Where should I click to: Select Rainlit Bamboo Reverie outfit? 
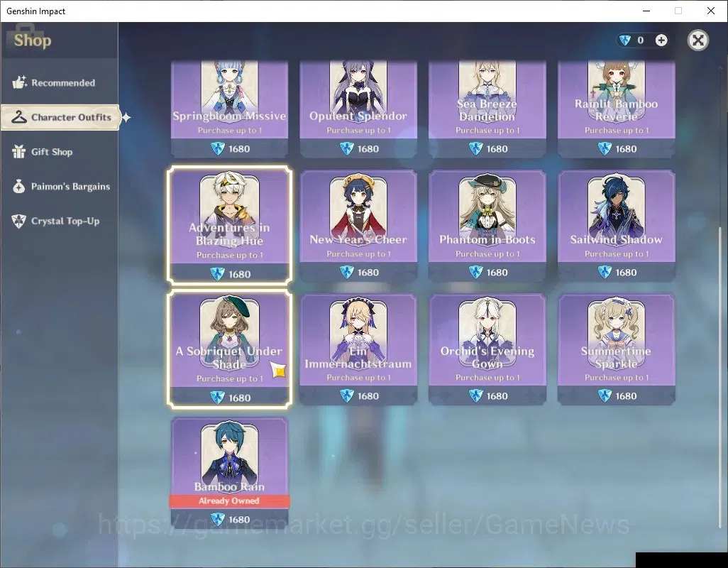coord(616,109)
